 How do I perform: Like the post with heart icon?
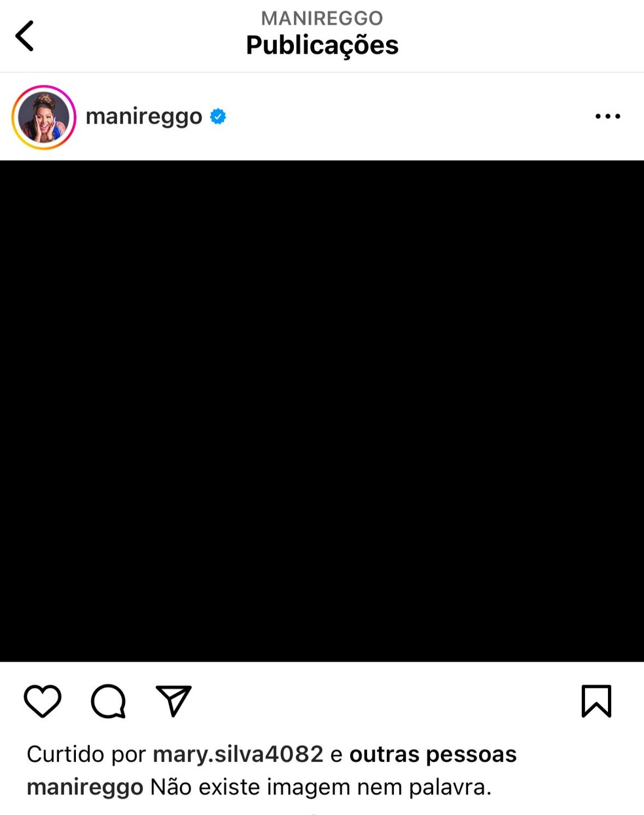click(43, 701)
